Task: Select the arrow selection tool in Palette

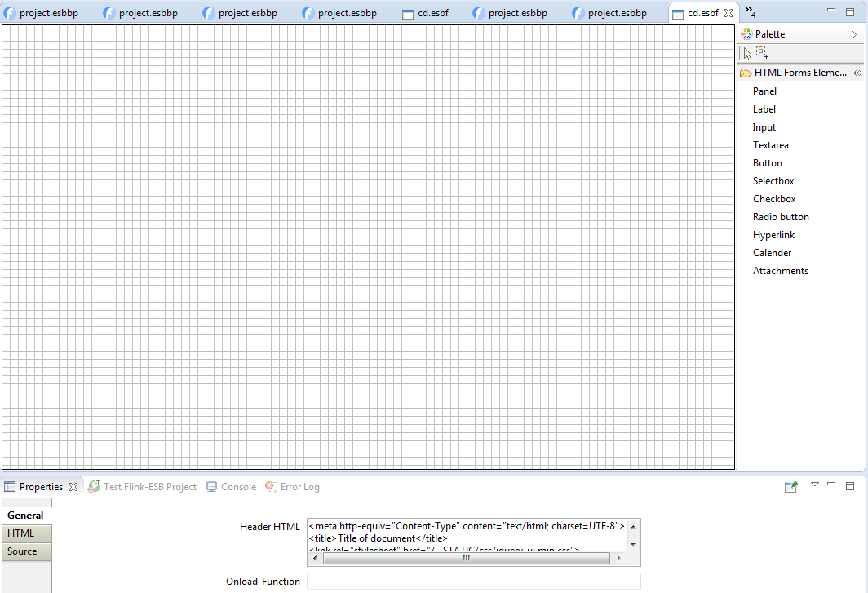Action: pos(748,53)
